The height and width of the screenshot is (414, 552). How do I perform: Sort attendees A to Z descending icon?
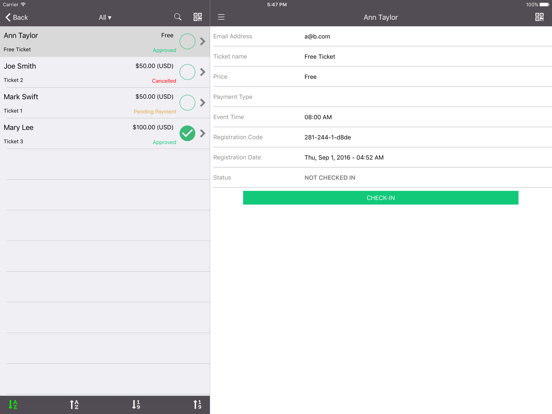[x=13, y=404]
